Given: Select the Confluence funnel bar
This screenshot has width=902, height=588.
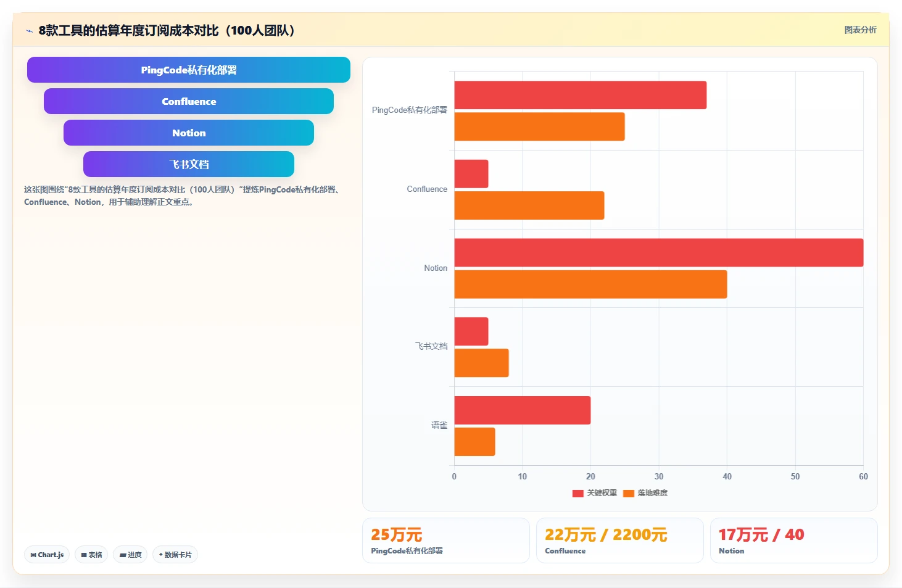Looking at the screenshot, I should [189, 101].
